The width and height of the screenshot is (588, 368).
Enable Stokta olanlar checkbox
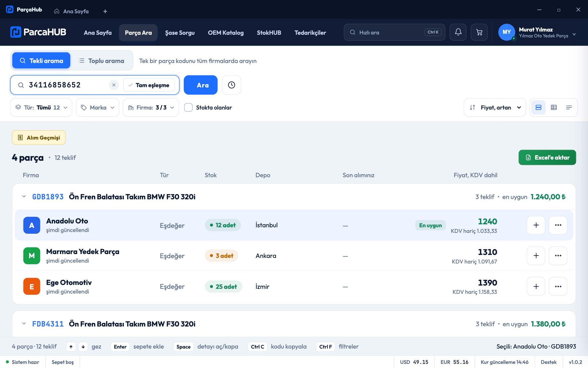coord(188,107)
